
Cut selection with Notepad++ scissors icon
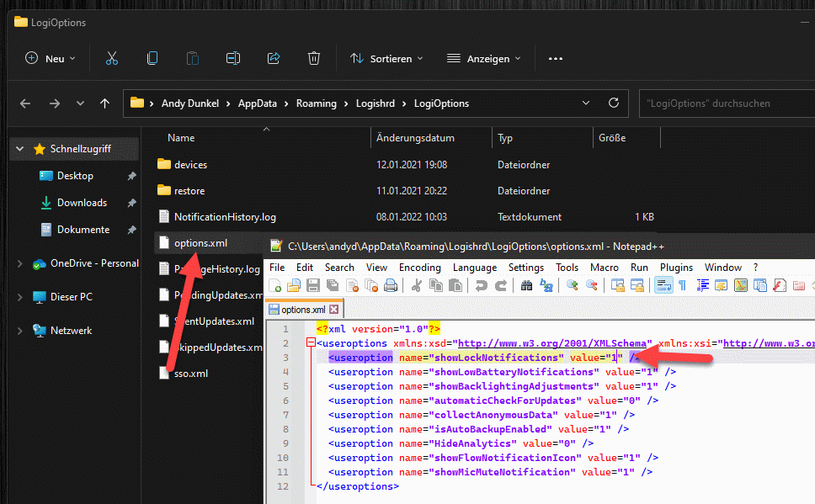[x=416, y=285]
